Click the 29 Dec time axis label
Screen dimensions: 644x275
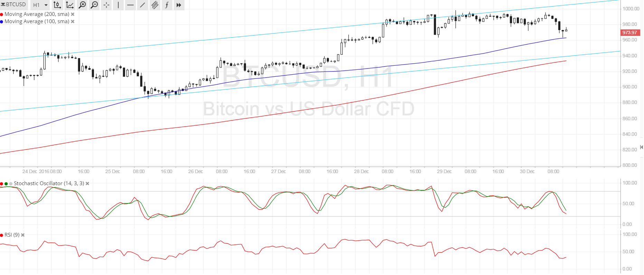(444, 171)
